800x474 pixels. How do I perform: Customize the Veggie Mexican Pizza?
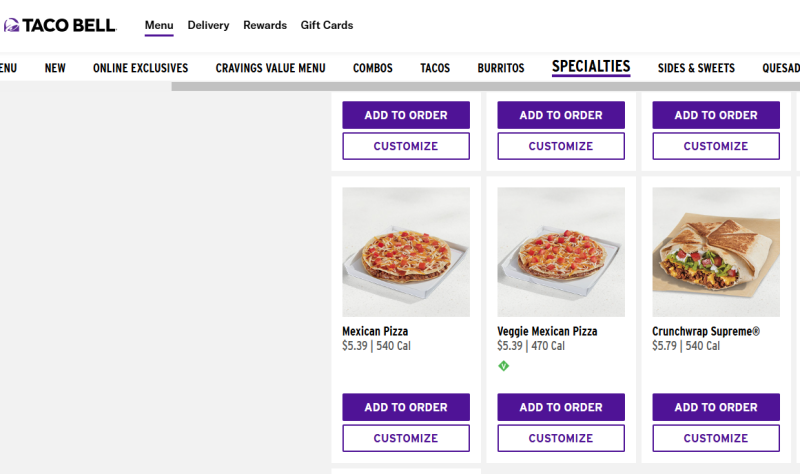(561, 438)
